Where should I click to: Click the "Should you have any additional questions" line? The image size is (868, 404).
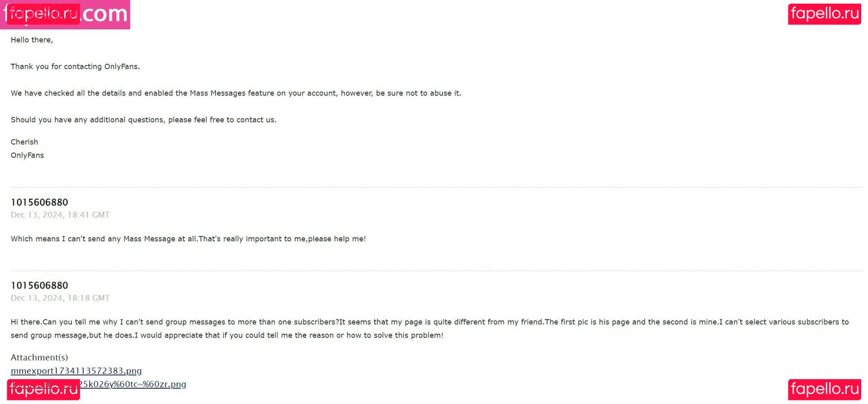[x=143, y=120]
